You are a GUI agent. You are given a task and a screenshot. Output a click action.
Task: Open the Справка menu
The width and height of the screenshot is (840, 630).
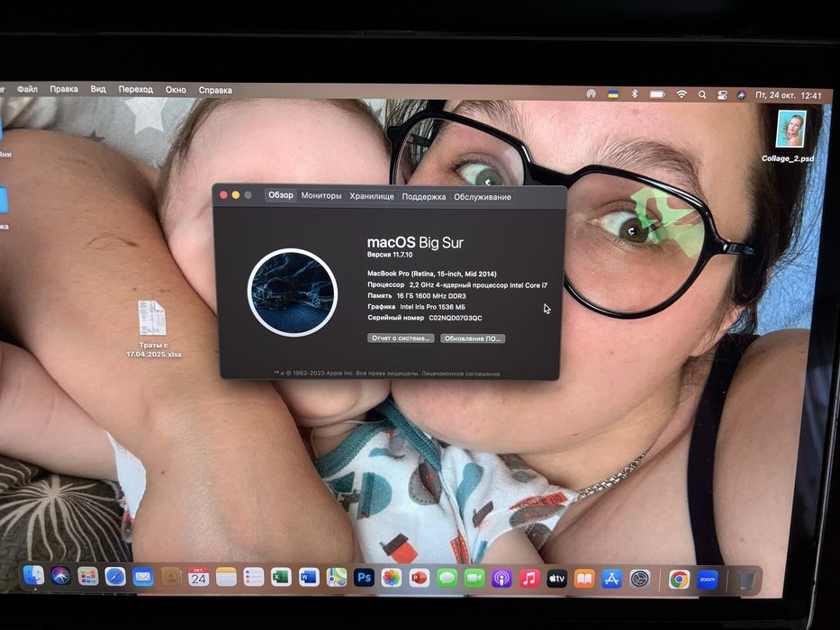(215, 90)
